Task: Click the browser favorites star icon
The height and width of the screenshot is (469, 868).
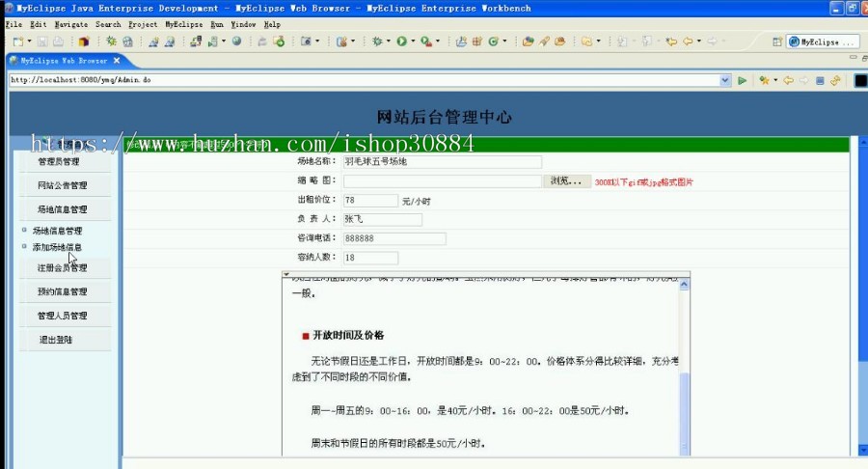Action: [x=765, y=81]
